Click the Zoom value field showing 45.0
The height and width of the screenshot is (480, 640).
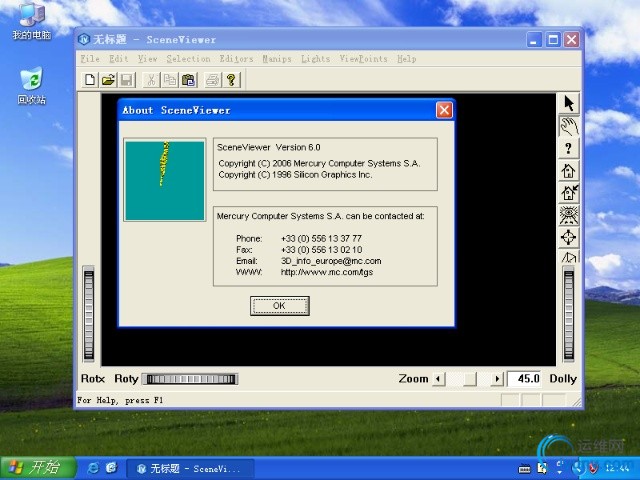525,379
